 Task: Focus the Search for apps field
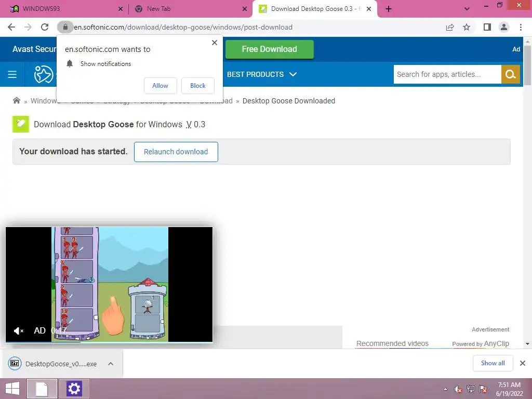(447, 74)
